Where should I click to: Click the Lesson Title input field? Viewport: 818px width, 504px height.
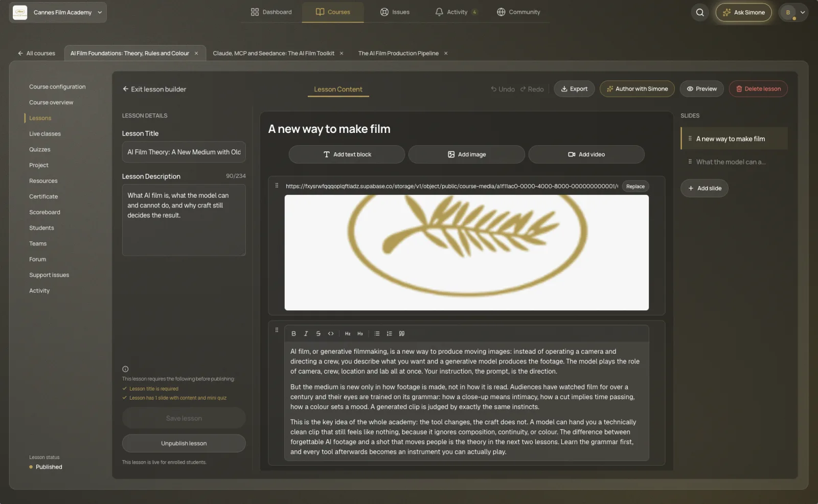(x=184, y=152)
